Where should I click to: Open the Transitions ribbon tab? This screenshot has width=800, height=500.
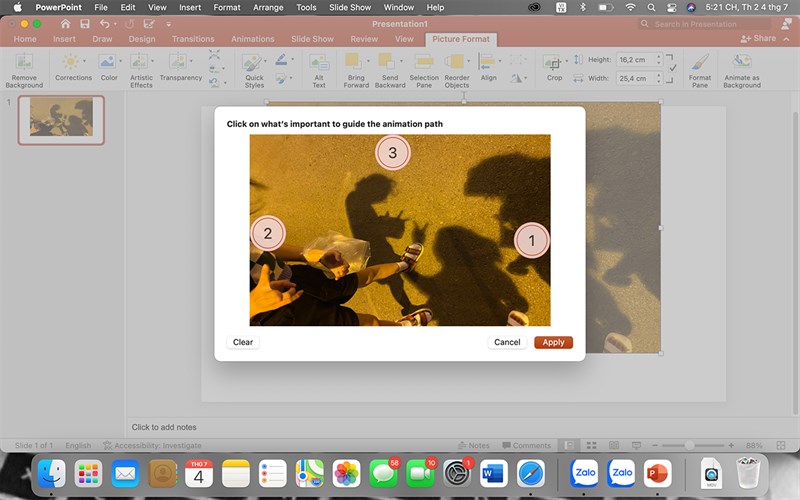tap(193, 39)
